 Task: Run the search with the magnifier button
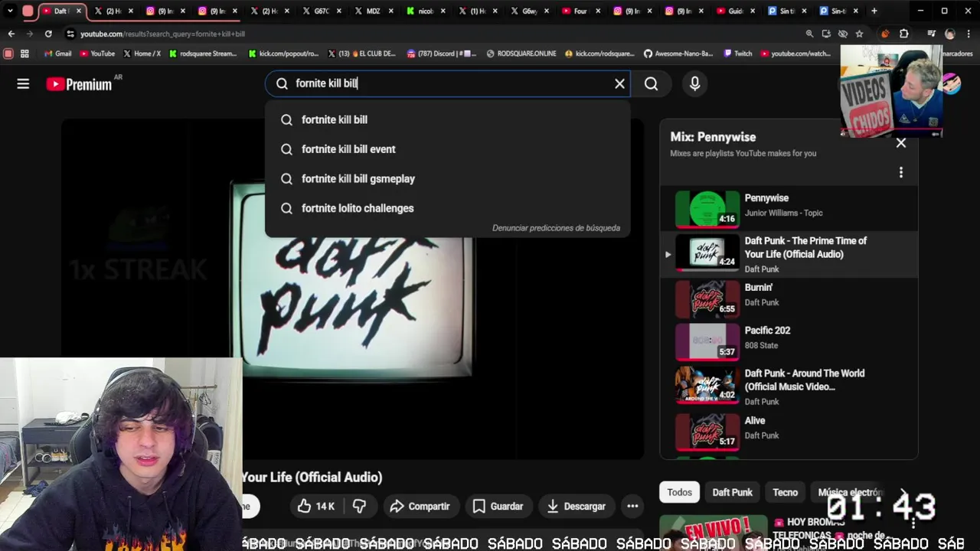click(651, 84)
